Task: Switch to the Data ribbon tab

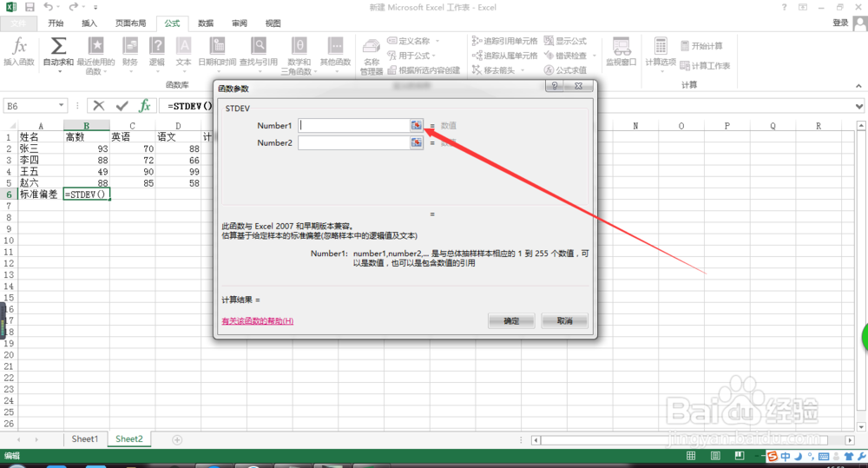Action: click(206, 23)
